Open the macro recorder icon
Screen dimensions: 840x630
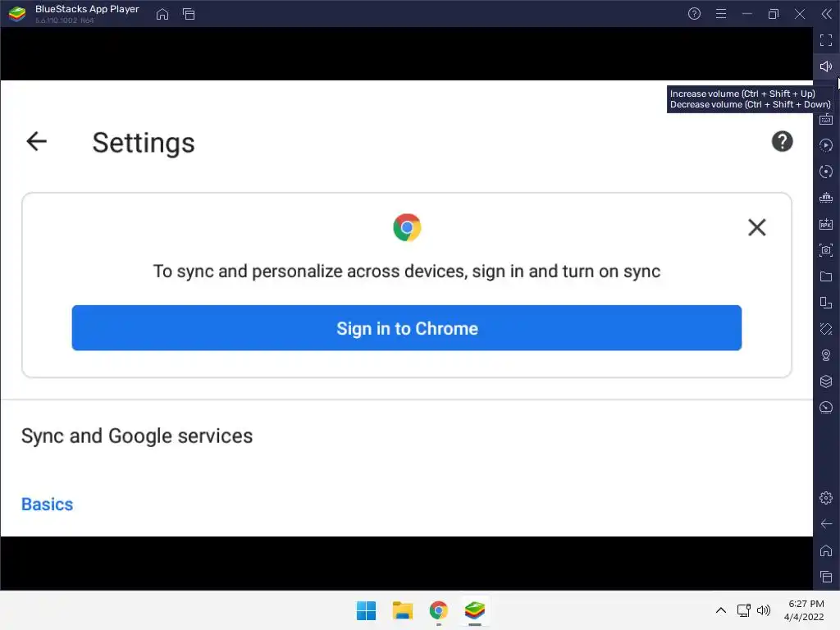point(826,145)
